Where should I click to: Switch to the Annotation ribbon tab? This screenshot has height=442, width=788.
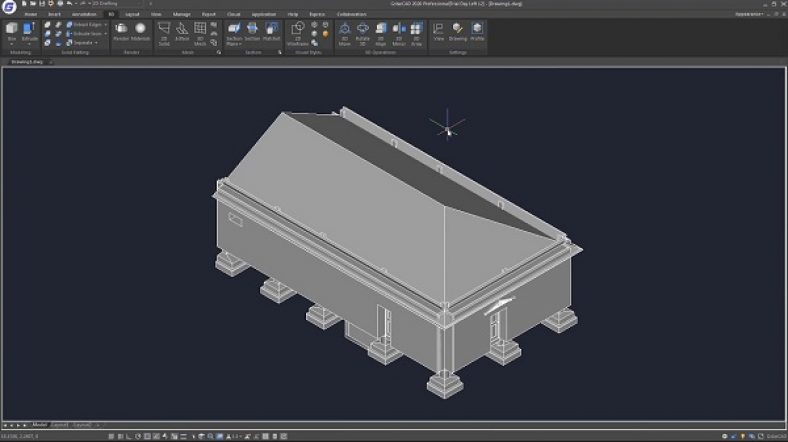pyautogui.click(x=84, y=15)
